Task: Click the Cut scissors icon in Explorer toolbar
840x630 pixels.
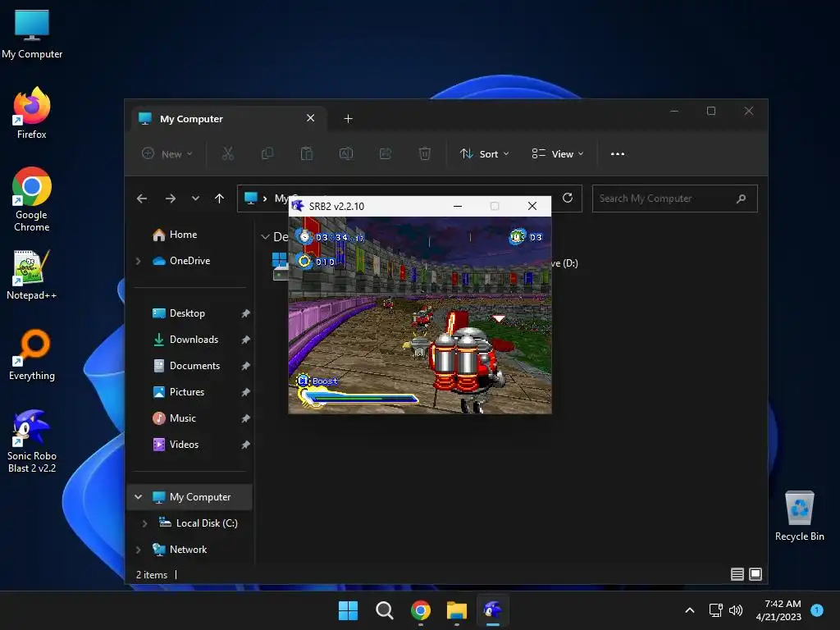Action: [x=228, y=153]
